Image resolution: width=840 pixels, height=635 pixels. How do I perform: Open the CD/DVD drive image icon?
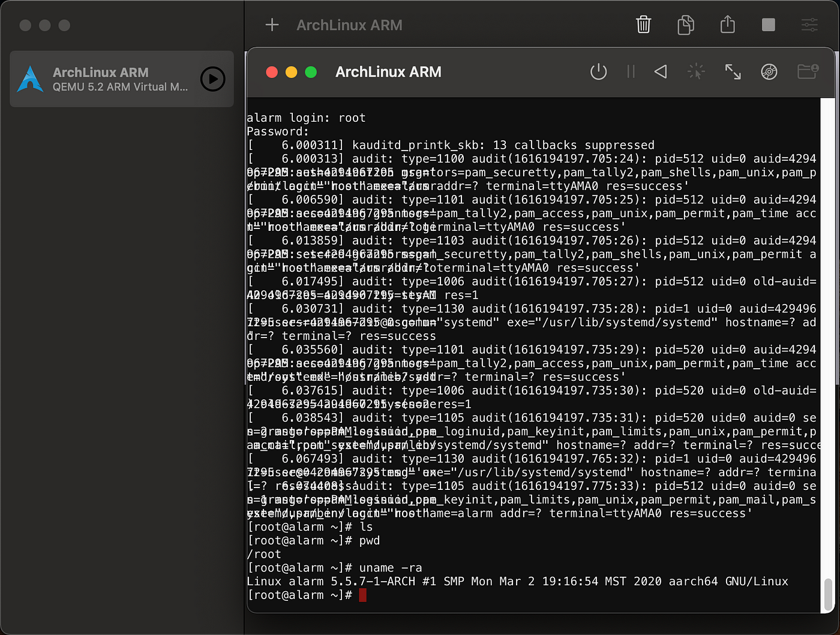(769, 72)
